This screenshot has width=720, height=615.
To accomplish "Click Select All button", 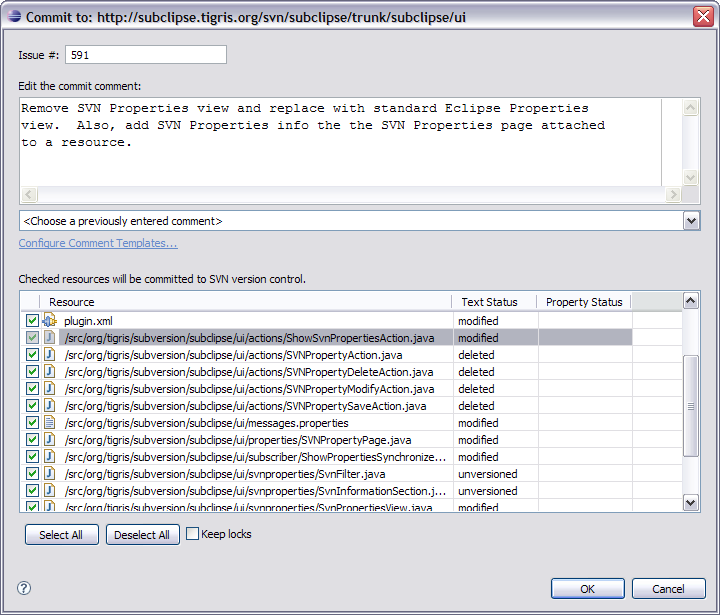I will [x=62, y=535].
